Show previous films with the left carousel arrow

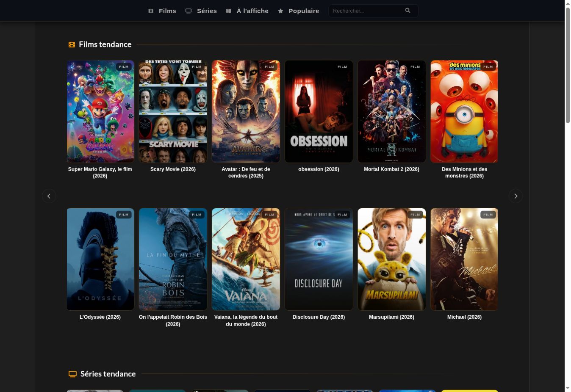49,196
